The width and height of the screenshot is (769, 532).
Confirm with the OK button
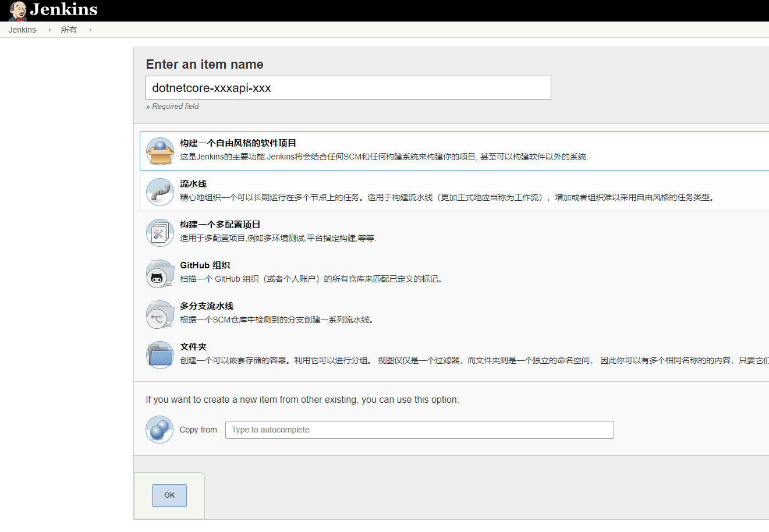169,495
